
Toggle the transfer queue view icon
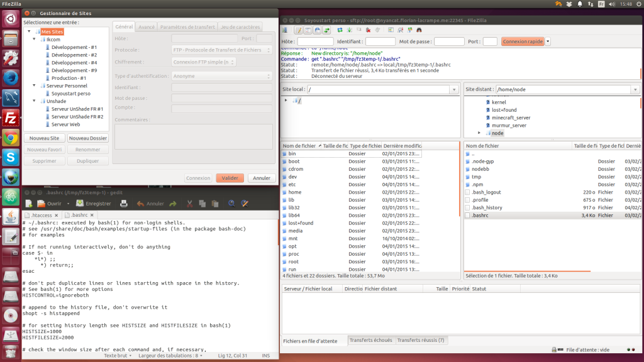click(x=326, y=30)
